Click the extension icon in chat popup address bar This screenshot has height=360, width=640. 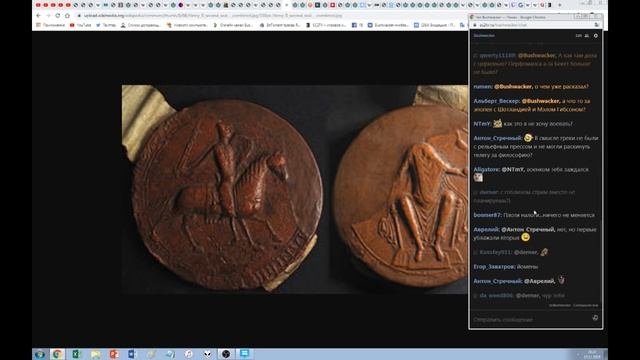(x=596, y=25)
